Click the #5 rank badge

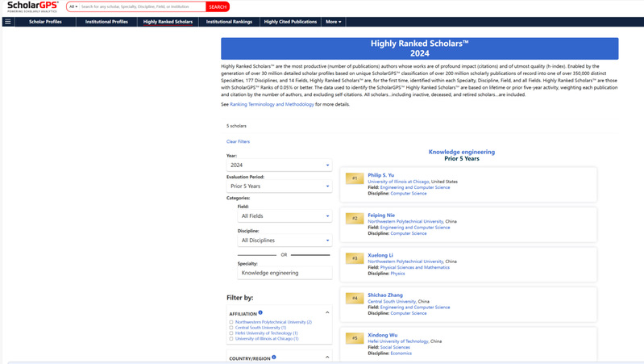click(x=355, y=338)
